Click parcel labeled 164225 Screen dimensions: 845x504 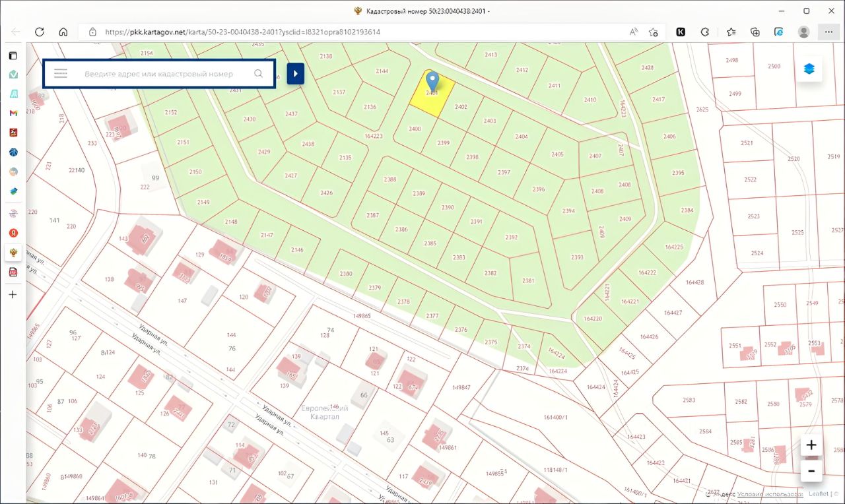674,247
